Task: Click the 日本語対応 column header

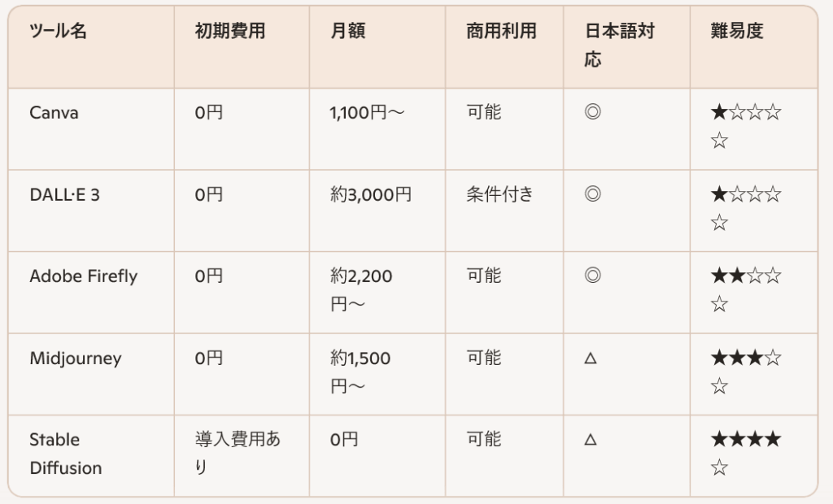Action: [x=619, y=46]
